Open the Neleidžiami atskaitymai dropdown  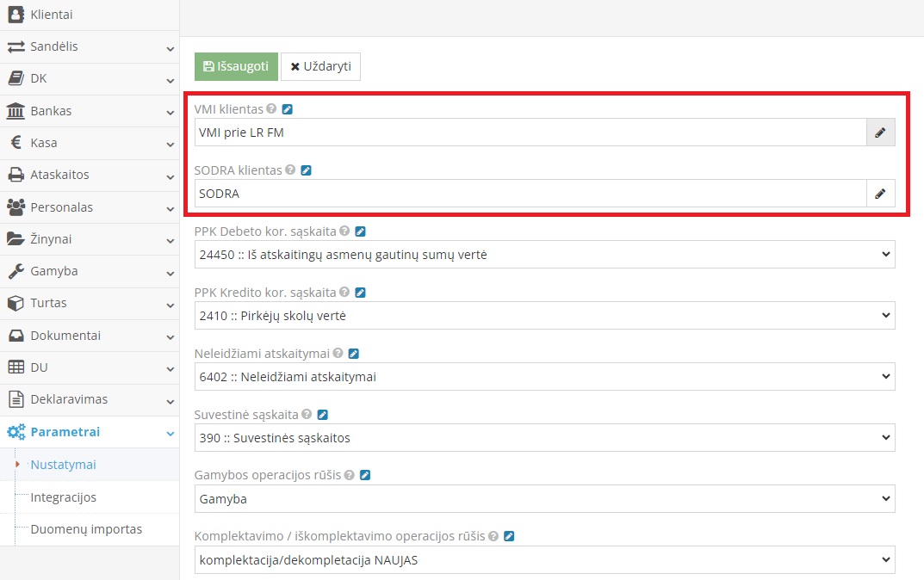click(544, 377)
